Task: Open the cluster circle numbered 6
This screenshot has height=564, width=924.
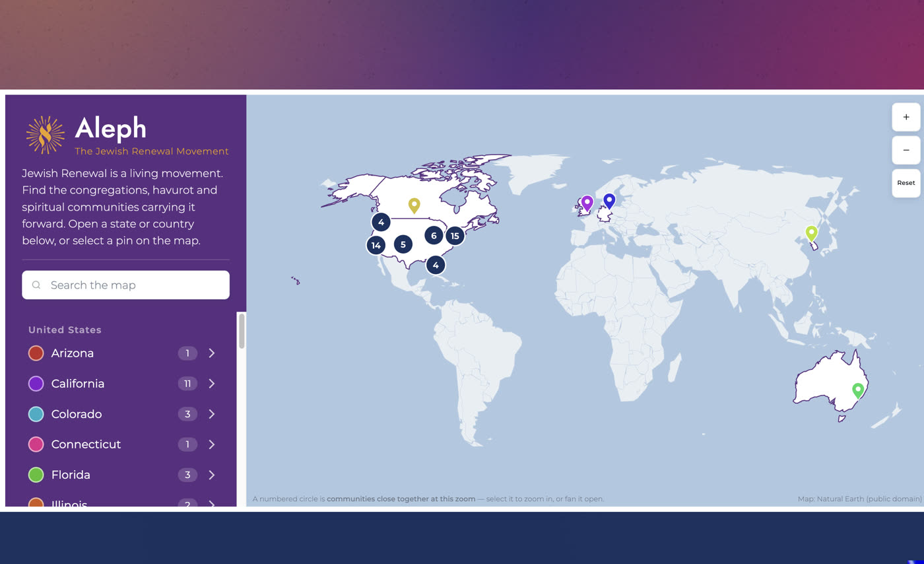Action: point(434,235)
